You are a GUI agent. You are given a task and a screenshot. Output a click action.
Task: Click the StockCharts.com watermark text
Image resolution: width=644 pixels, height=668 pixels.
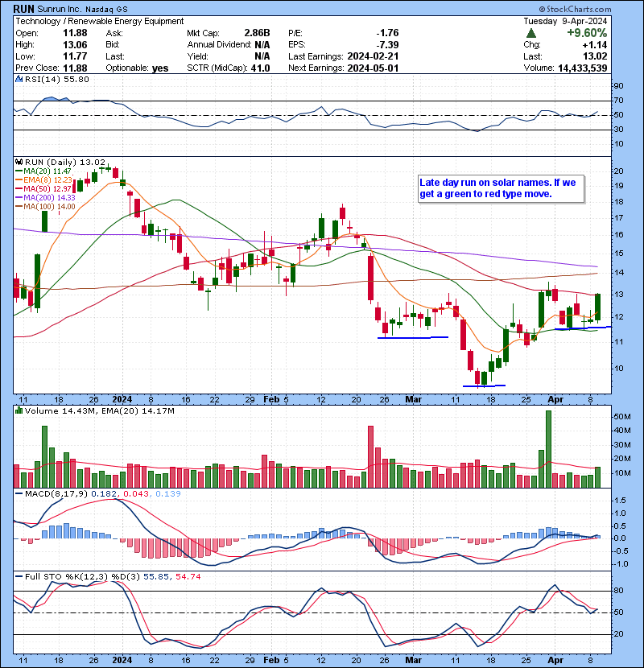point(576,9)
